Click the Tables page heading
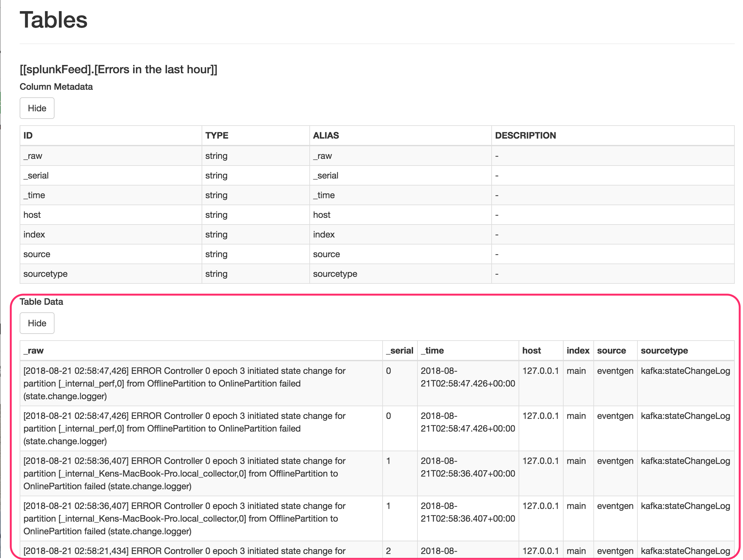The height and width of the screenshot is (560, 743). pos(54,19)
